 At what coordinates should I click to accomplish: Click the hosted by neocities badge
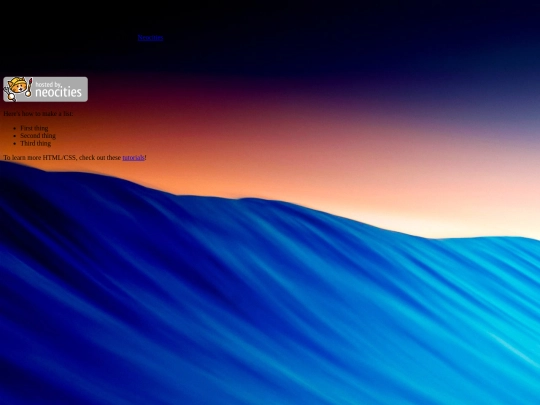point(45,89)
